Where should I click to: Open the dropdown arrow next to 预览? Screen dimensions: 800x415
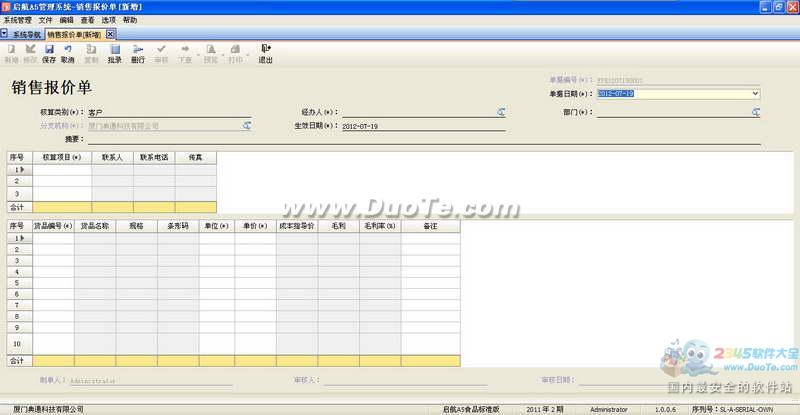click(223, 54)
